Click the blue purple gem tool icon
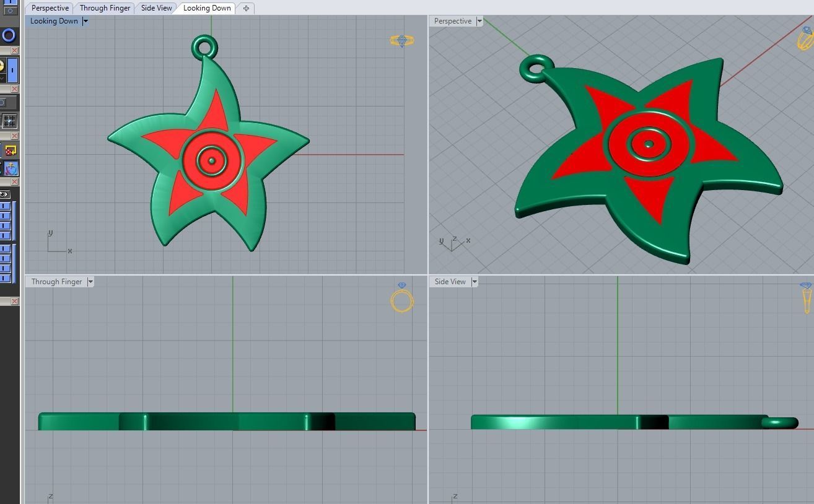The image size is (814, 504). [x=11, y=168]
